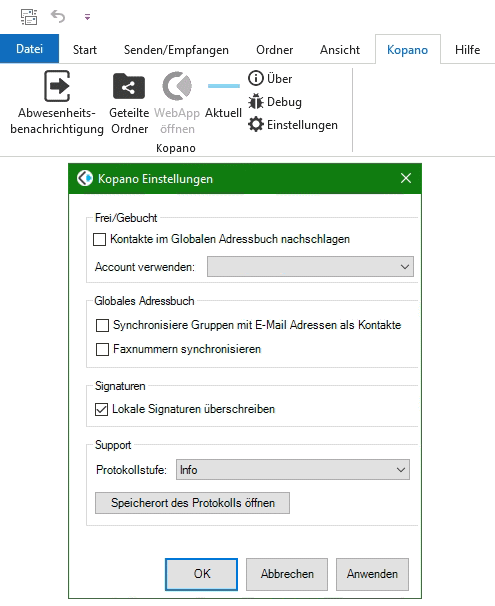Viewport: 495px width, 606px height.
Task: Click the Account verwenden: label
Action: [145, 267]
